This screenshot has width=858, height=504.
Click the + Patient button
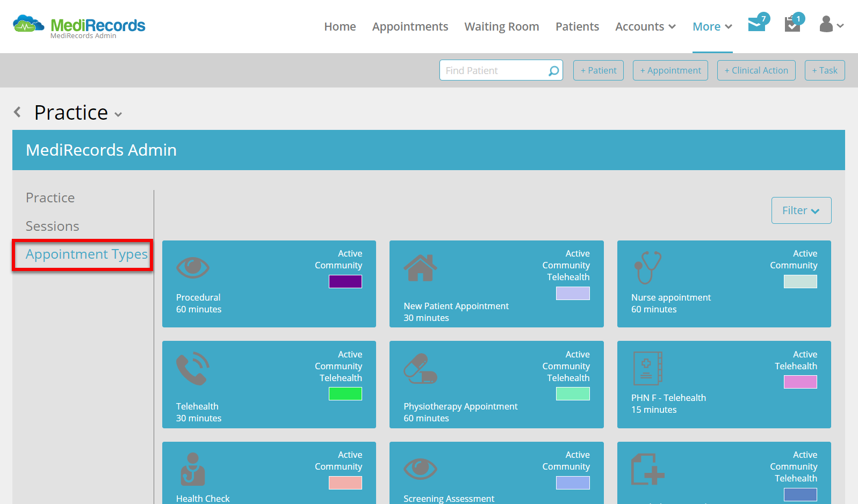[x=599, y=70]
